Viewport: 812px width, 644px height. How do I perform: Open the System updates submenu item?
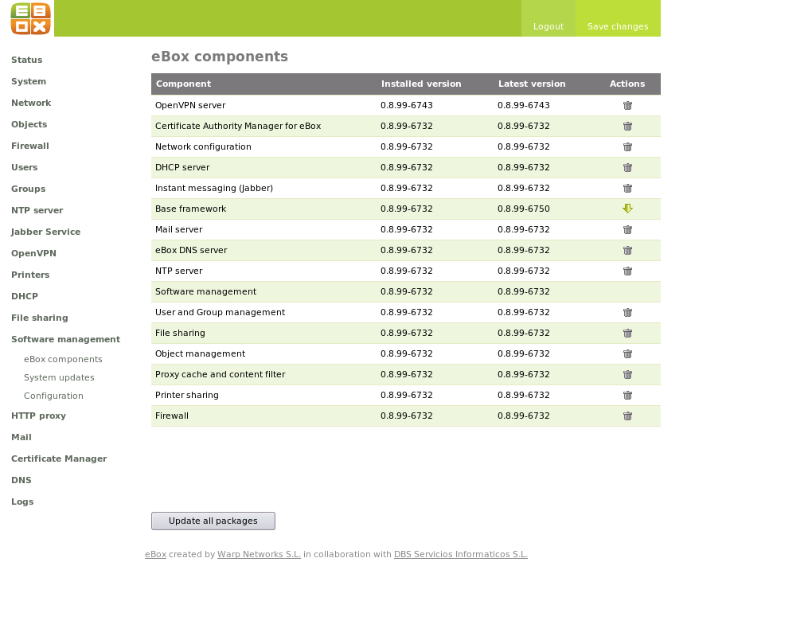click(x=59, y=377)
